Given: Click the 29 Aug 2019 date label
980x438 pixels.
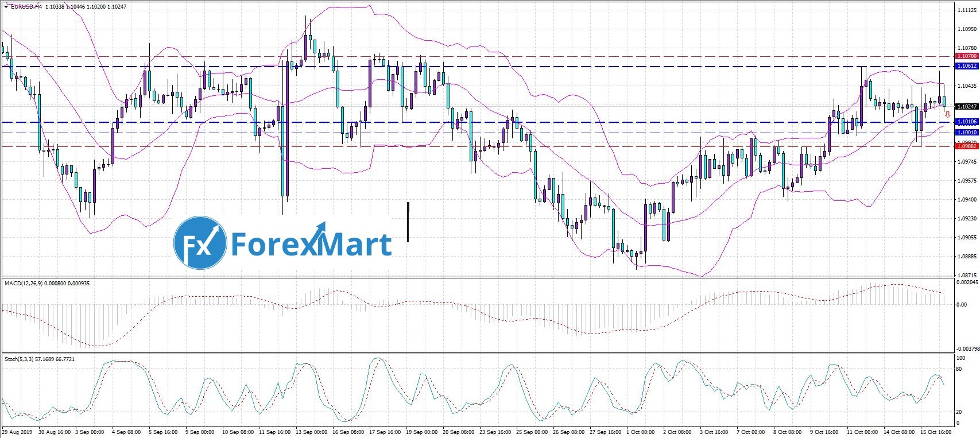Looking at the screenshot, I should tap(17, 432).
